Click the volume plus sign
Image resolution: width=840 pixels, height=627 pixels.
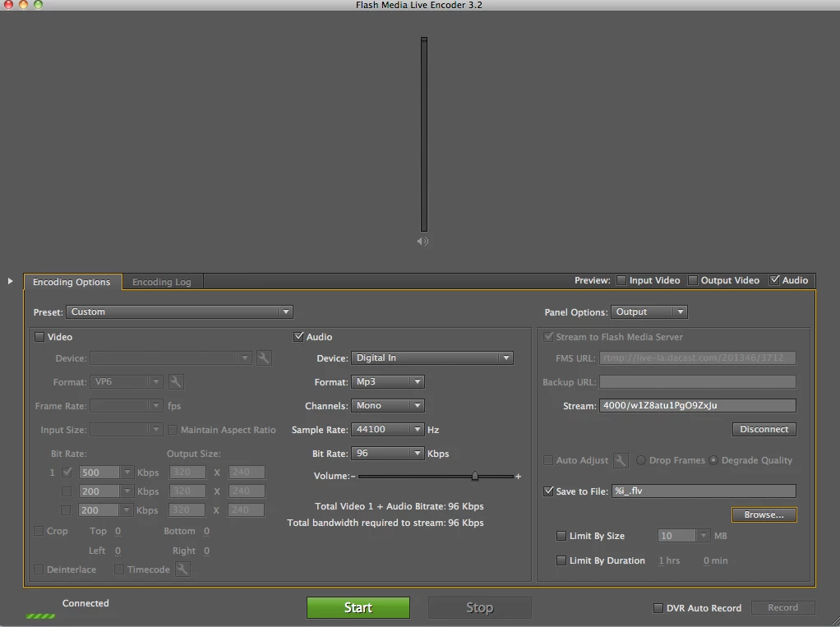[x=518, y=476]
